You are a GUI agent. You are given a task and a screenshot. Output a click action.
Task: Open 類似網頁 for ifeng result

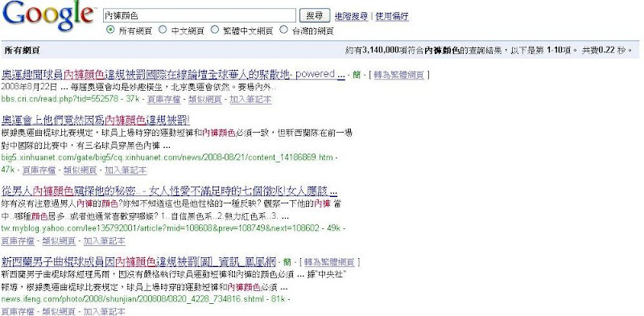click(59, 311)
